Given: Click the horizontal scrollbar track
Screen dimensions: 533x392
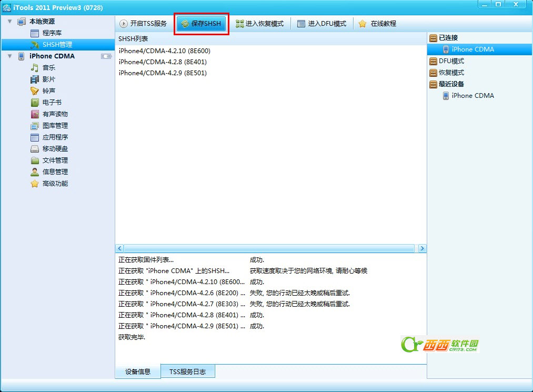Looking at the screenshot, I should (270, 248).
